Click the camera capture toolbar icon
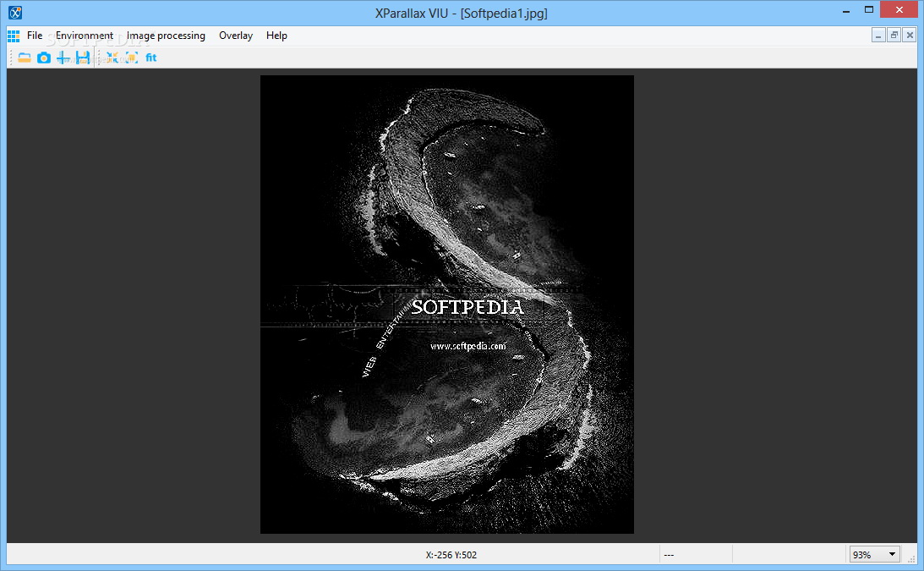This screenshot has width=924, height=571. click(x=44, y=58)
